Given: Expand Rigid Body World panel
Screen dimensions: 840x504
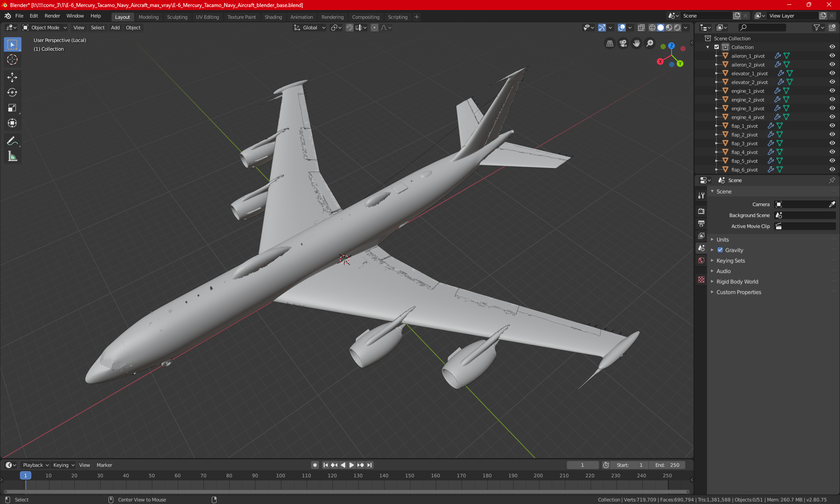Looking at the screenshot, I should 737,282.
